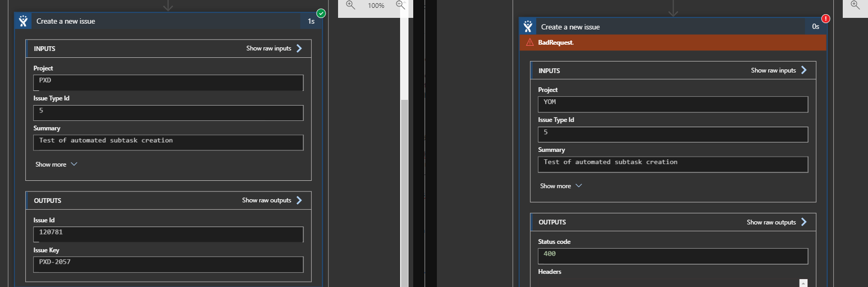This screenshot has height=287, width=868.
Task: Show raw outputs chevron in left card
Action: pyautogui.click(x=299, y=200)
